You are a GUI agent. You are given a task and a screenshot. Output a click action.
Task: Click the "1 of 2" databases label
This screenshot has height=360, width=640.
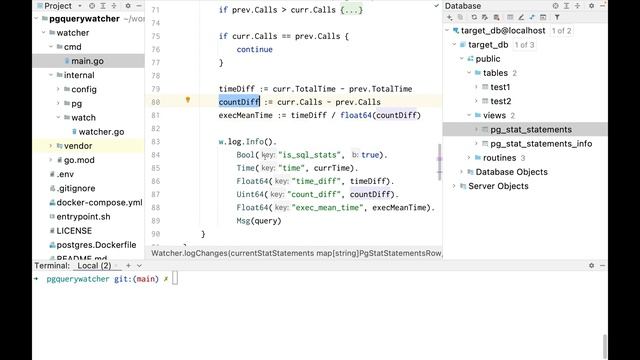(562, 31)
